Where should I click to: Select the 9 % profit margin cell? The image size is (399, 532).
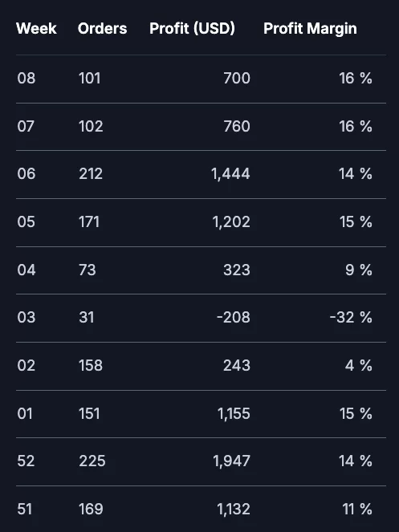tap(359, 270)
